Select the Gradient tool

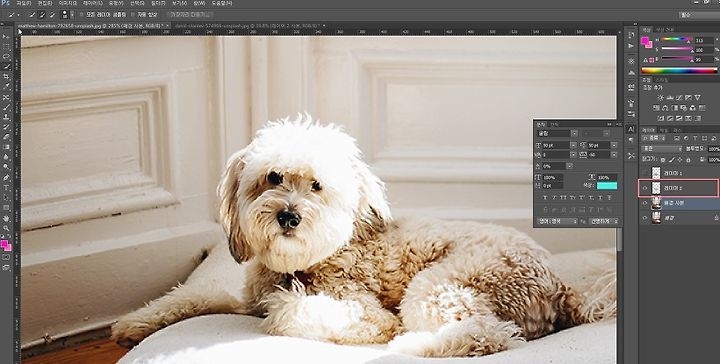click(x=6, y=147)
